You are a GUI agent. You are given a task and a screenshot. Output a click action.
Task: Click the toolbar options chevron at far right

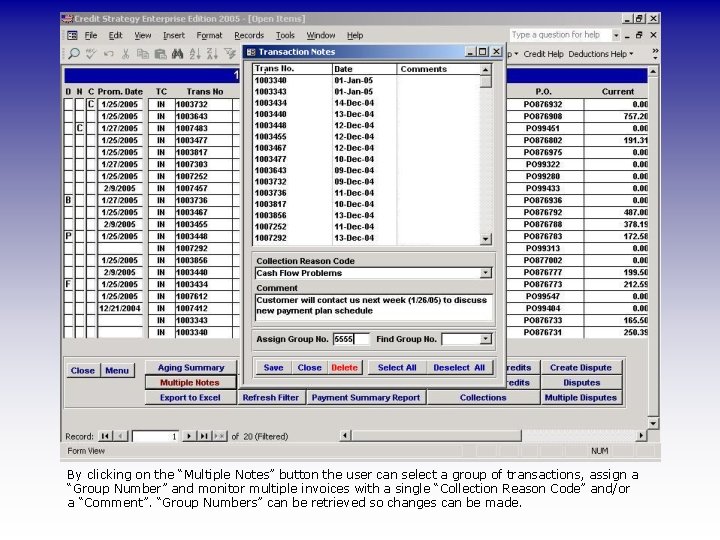655,54
